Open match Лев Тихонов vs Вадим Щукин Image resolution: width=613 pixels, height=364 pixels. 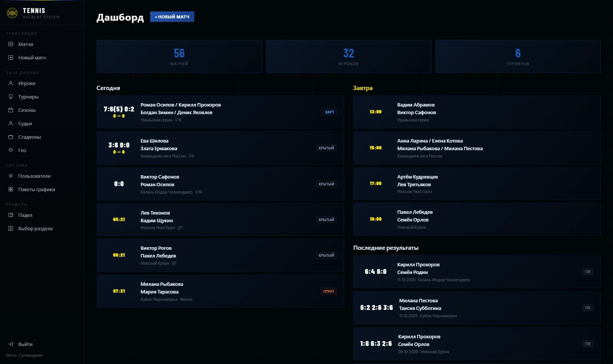(220, 220)
